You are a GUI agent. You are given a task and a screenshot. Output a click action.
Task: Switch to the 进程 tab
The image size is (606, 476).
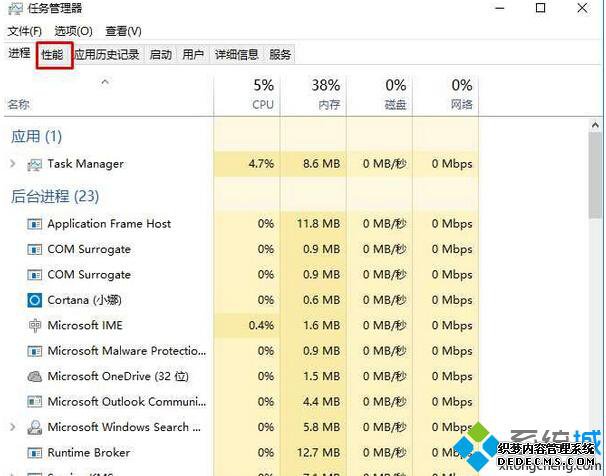coord(19,53)
